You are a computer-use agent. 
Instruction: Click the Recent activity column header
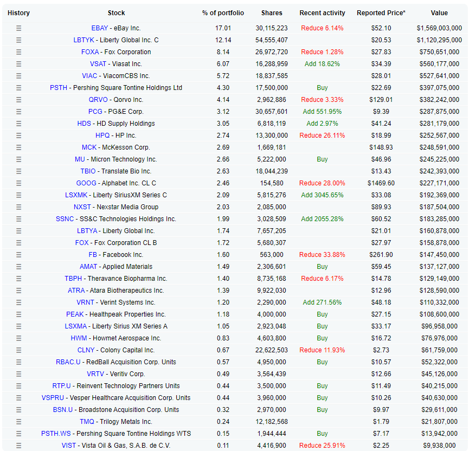coord(323,13)
